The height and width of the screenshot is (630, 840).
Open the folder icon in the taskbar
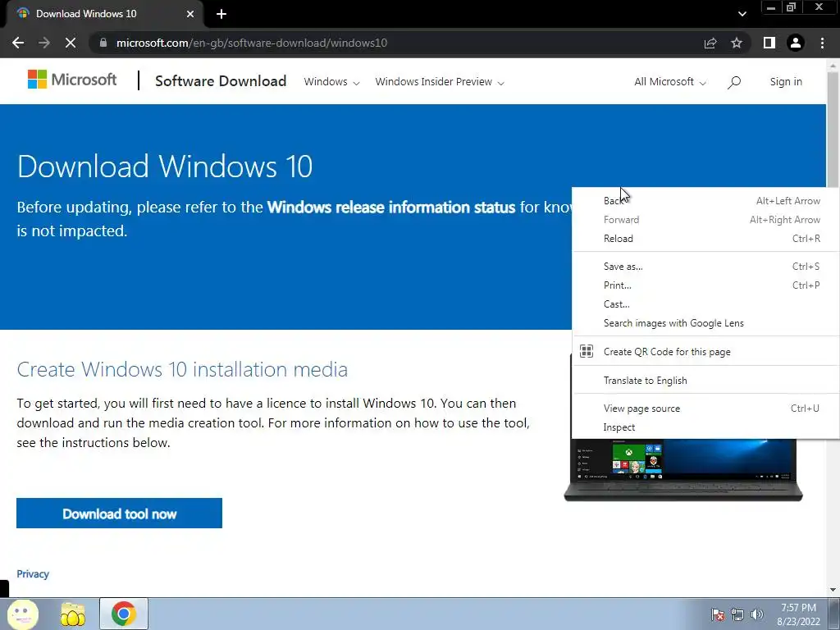73,614
